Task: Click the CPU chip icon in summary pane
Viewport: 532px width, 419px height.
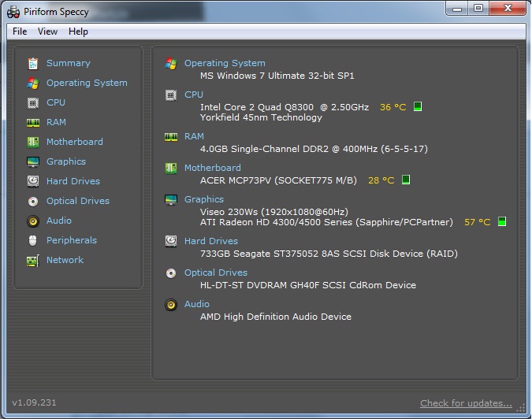Action: (171, 95)
